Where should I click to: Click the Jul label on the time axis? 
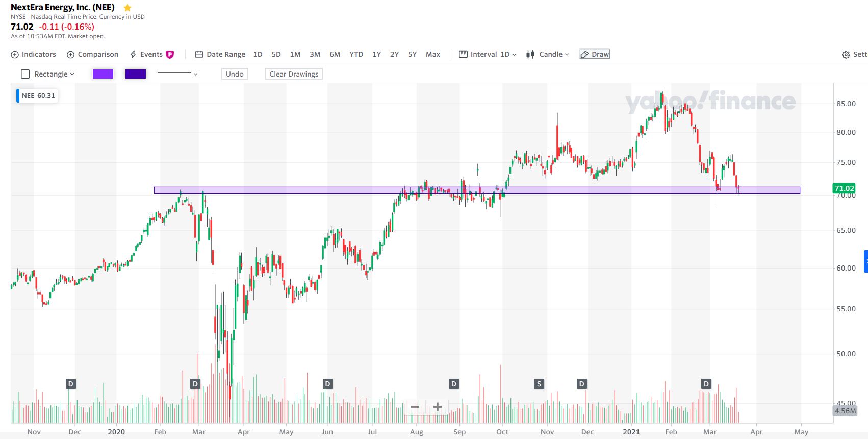point(372,432)
